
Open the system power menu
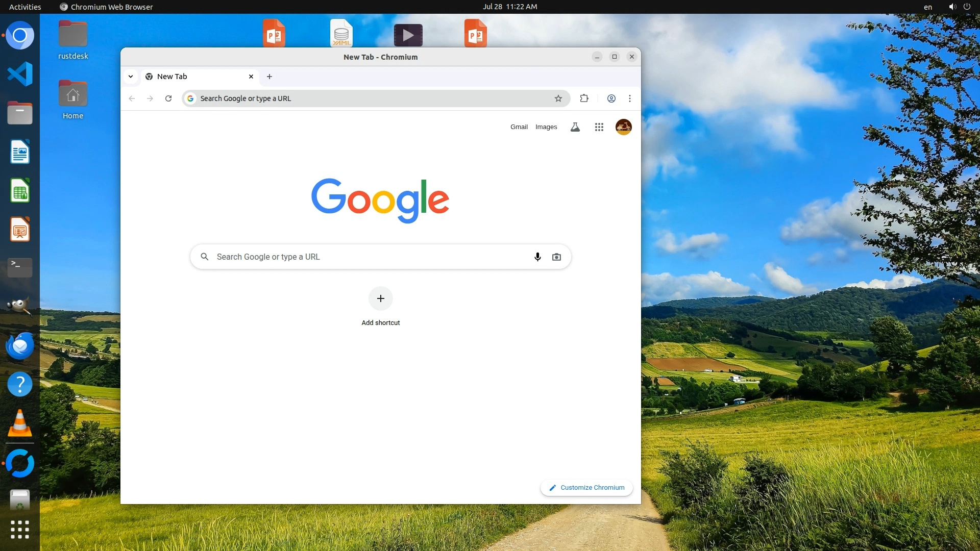(x=967, y=7)
